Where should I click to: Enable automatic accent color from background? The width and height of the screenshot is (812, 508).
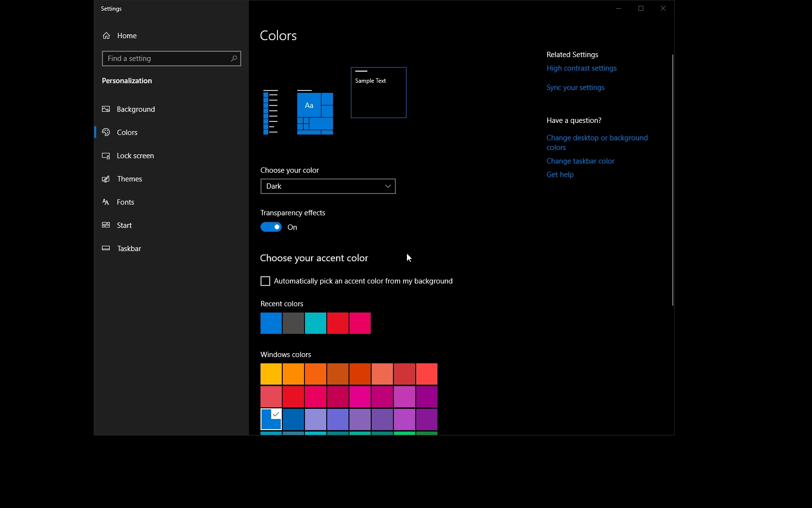coord(265,281)
